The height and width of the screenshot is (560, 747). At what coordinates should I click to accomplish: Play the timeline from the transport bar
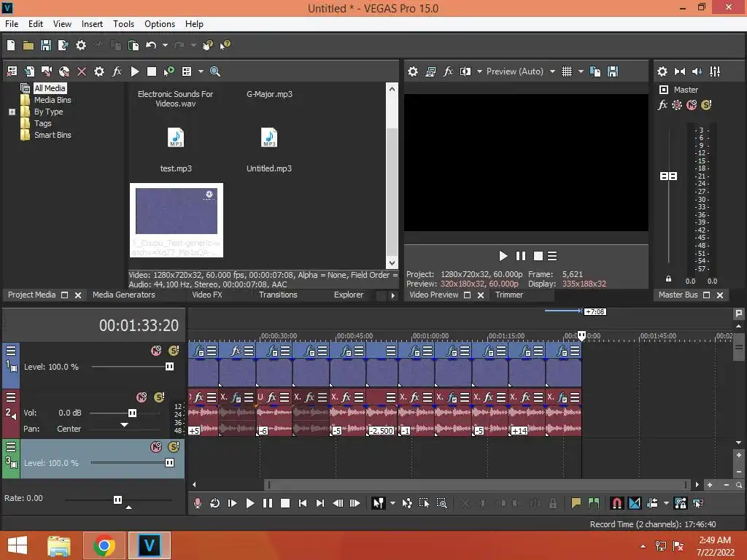tap(249, 503)
